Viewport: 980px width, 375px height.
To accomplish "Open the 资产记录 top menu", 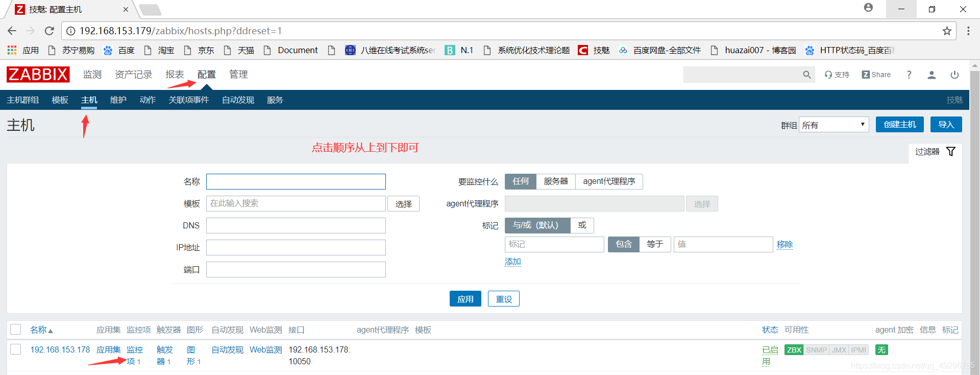I will point(134,75).
